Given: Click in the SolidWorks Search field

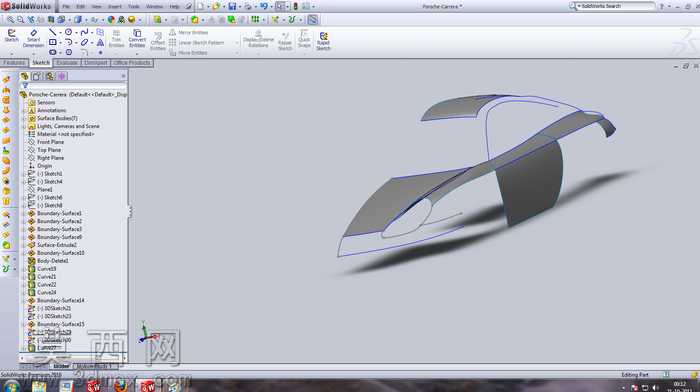Looking at the screenshot, I should [x=616, y=6].
